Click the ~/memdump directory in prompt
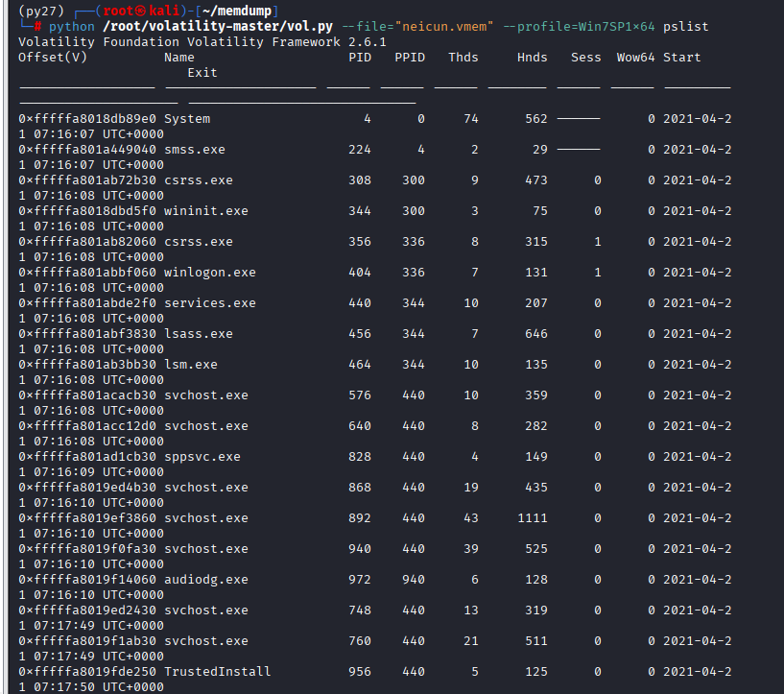Viewport: 784px width, 694px height. [236, 11]
